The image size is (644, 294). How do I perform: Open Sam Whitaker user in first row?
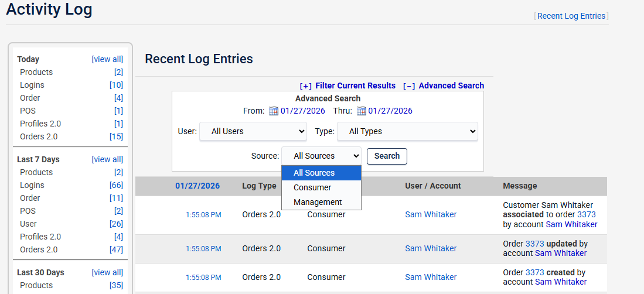[x=431, y=214]
